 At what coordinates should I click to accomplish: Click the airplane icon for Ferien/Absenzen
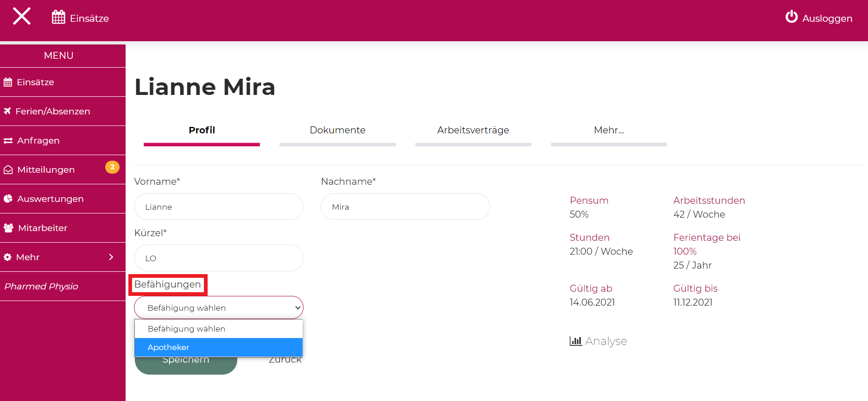[x=7, y=111]
